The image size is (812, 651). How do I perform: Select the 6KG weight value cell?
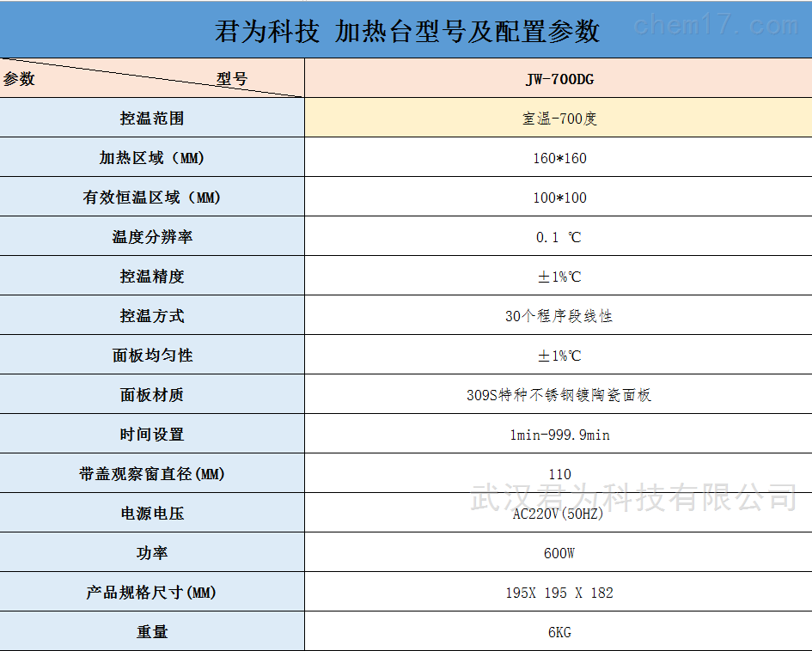559,632
